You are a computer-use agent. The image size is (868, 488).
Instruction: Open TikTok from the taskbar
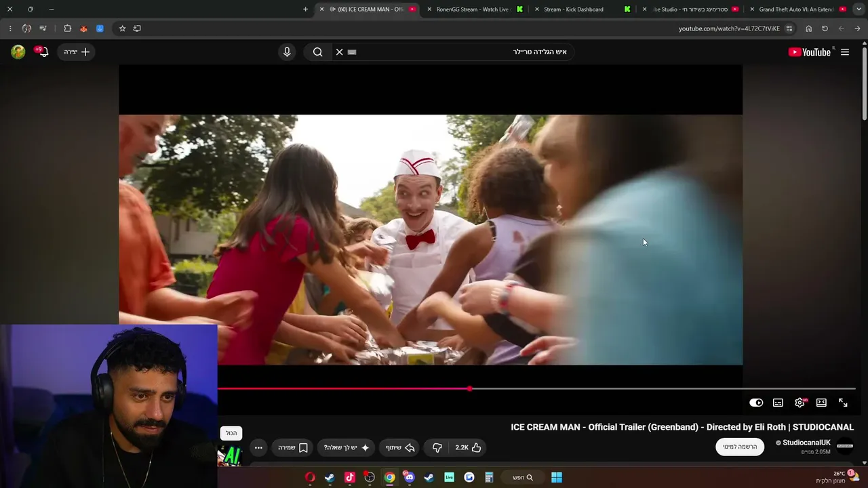click(x=350, y=477)
